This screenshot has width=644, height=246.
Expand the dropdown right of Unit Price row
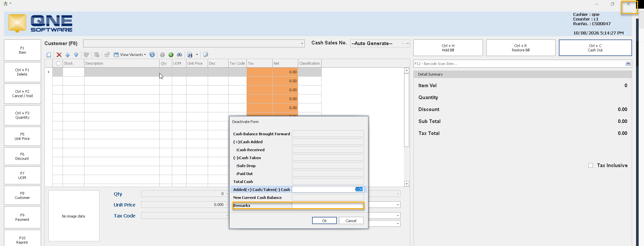click(398, 205)
